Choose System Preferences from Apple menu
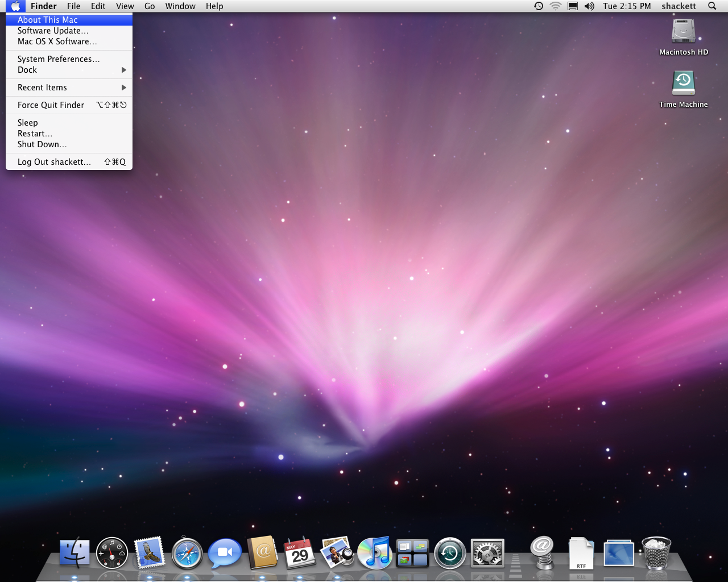Viewport: 728px width, 582px height. 59,59
